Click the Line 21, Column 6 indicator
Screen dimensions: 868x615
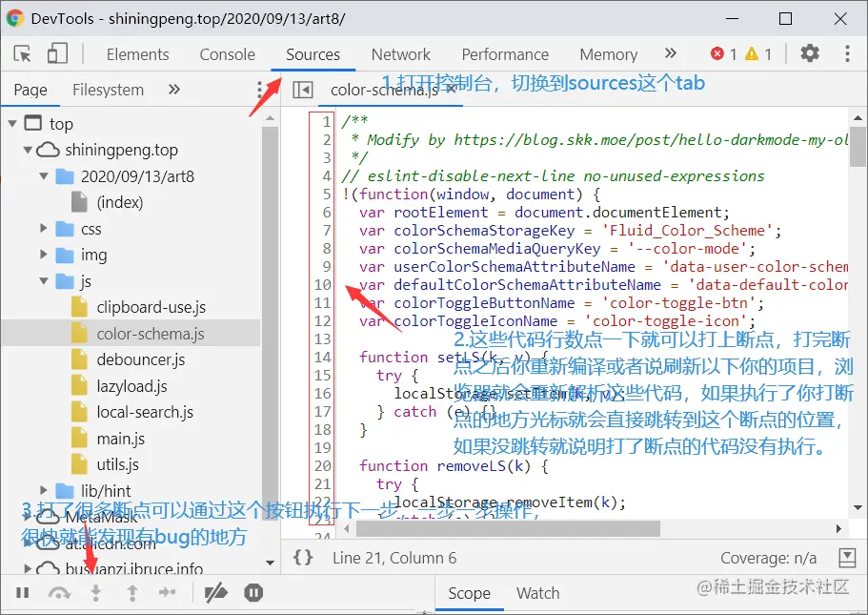point(394,558)
